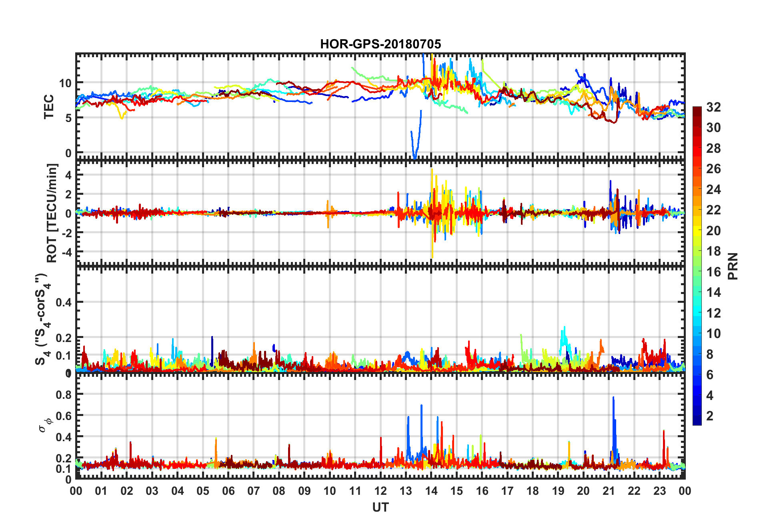Select the PRN colorbar label
761x532 pixels.
(x=733, y=266)
